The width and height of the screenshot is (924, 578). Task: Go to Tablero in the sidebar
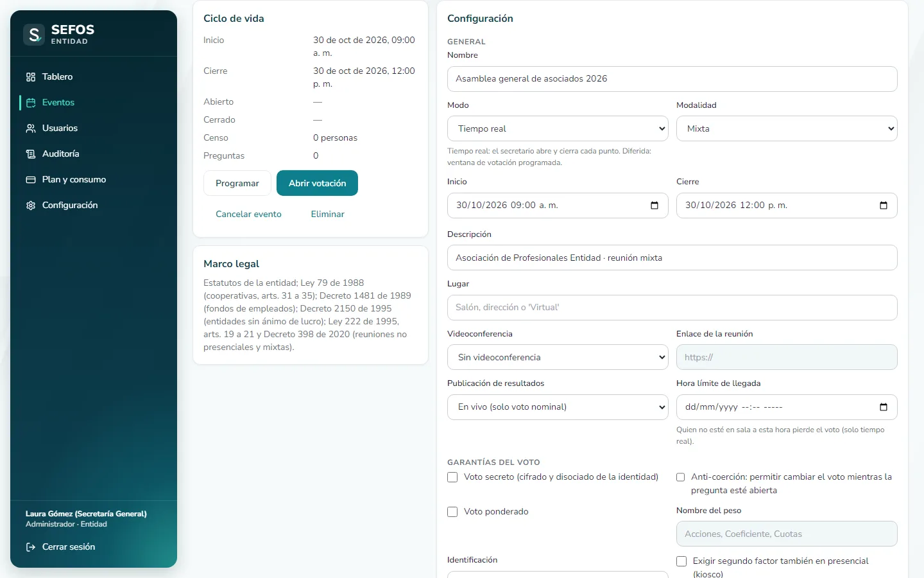click(94, 77)
